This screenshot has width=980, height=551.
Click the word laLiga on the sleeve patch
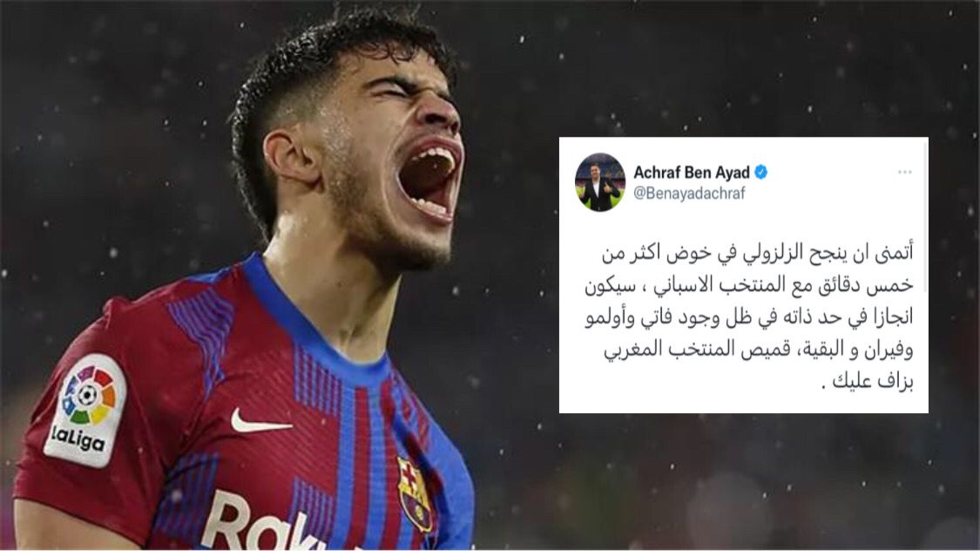78,439
